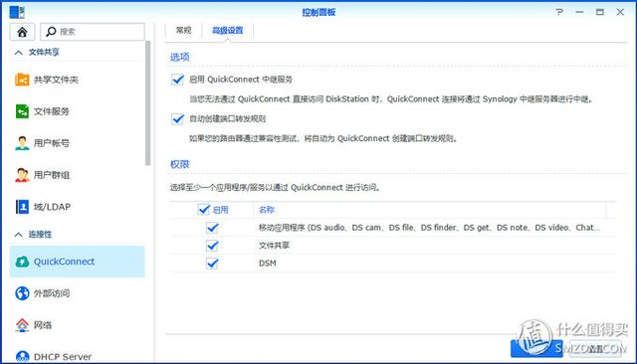Uncheck the mobile applications (DS audio) row checkbox
The width and height of the screenshot is (637, 364).
click(212, 228)
